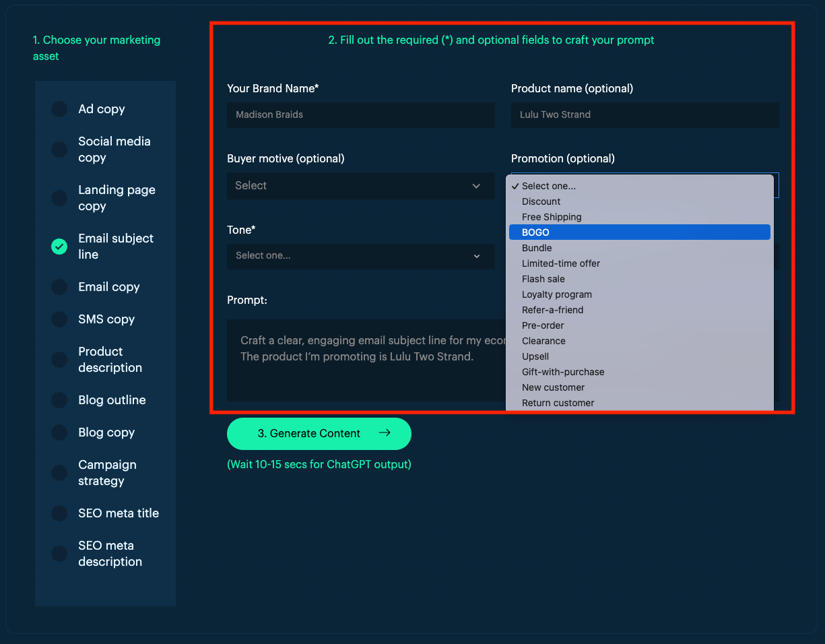Click the Your Brand Name input field
The image size is (825, 644).
point(361,115)
